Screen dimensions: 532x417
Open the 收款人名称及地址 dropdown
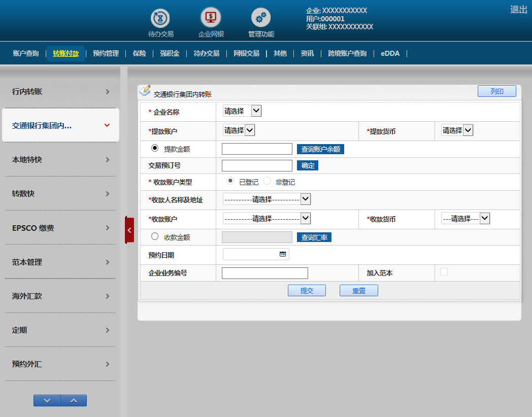coord(267,199)
